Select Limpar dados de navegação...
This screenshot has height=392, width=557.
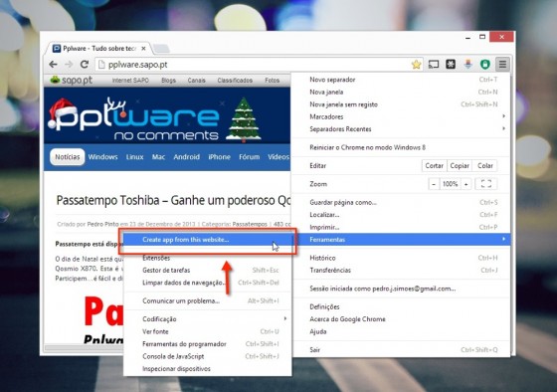(208, 283)
